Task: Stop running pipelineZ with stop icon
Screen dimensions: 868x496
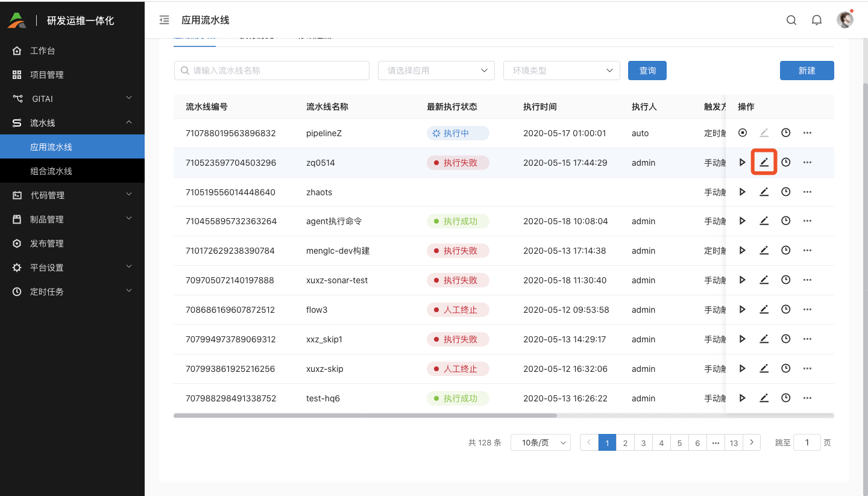Action: [x=743, y=133]
